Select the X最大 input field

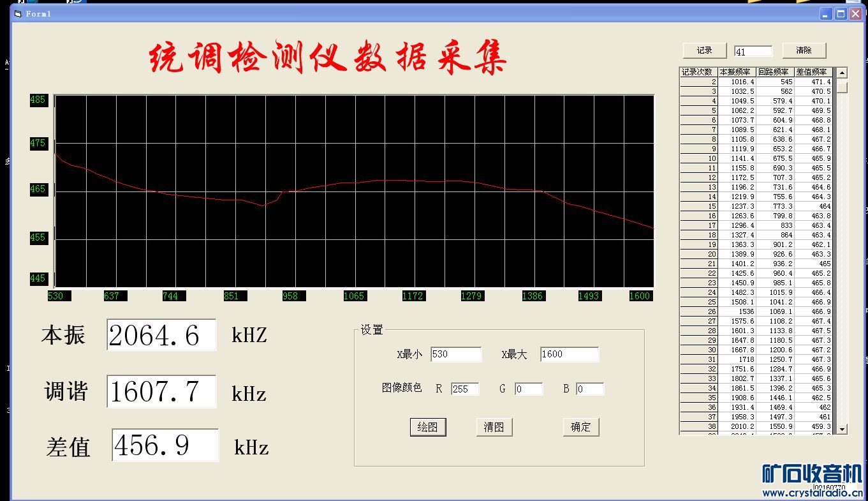tap(569, 354)
